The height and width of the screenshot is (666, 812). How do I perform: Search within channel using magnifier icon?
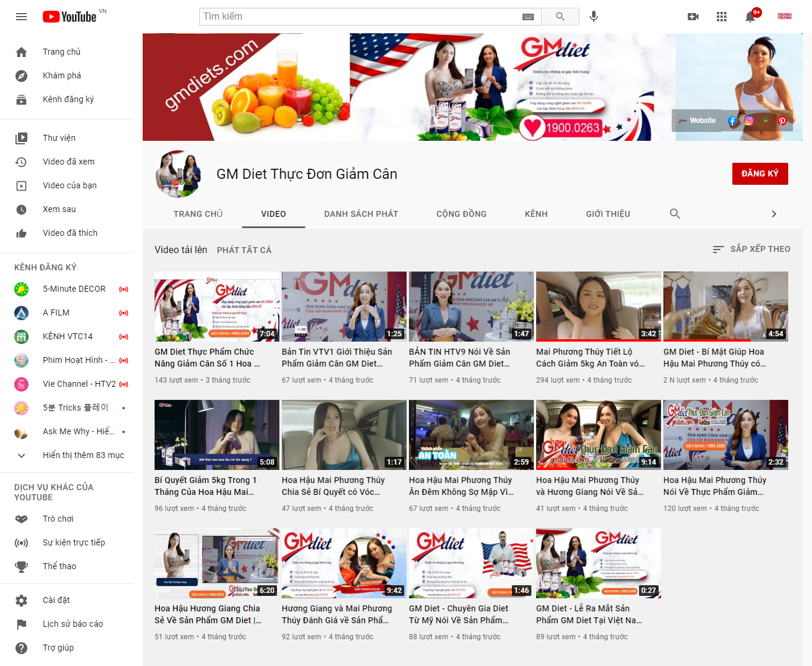point(675,214)
